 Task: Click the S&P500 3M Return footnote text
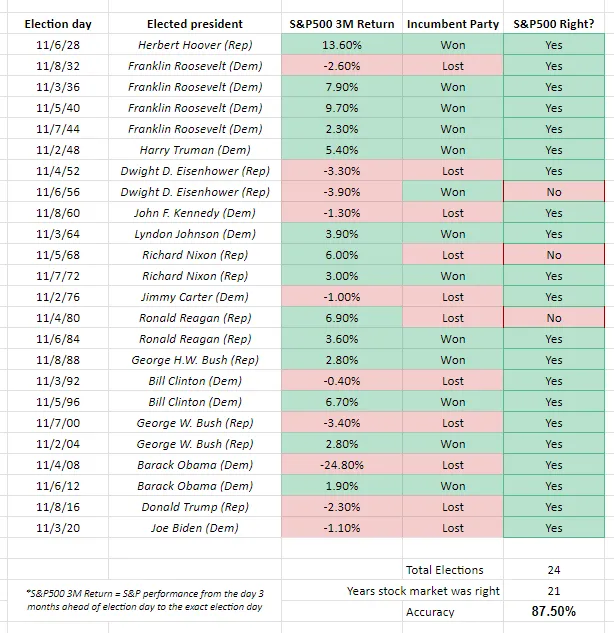[139, 599]
